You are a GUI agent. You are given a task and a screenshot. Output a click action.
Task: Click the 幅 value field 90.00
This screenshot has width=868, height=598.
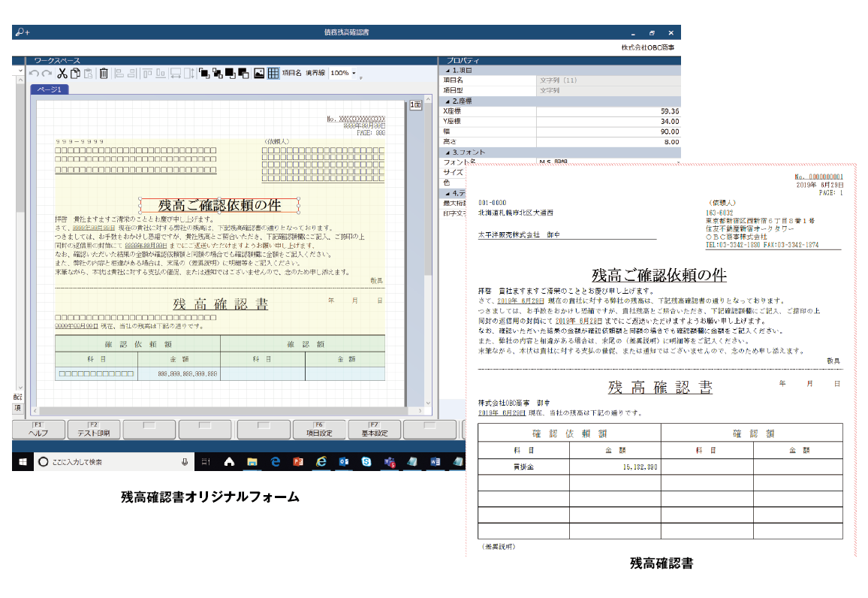tap(608, 131)
